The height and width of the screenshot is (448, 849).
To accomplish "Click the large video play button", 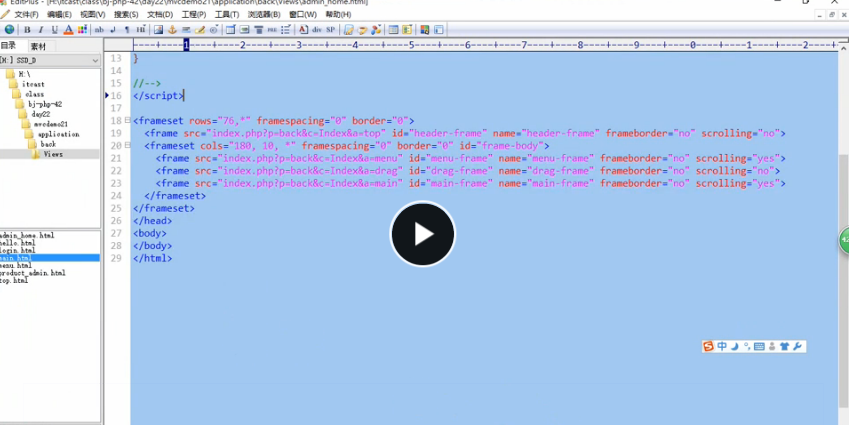I will coord(423,234).
